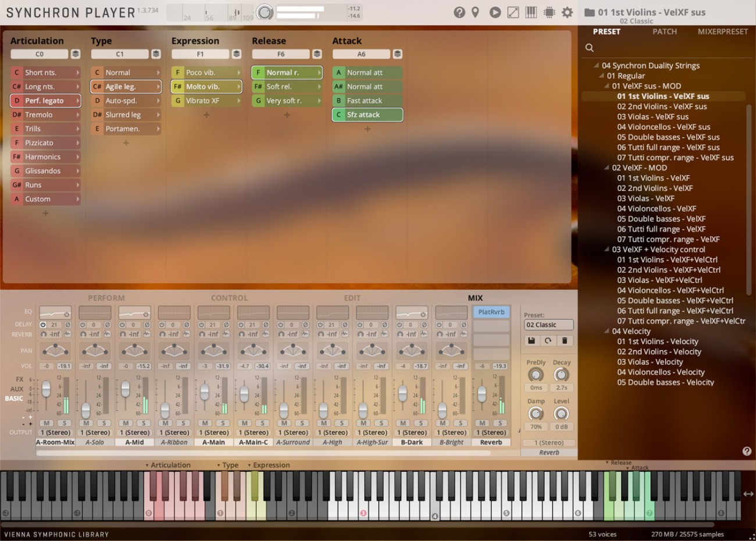The width and height of the screenshot is (756, 541).
Task: Open the Synchron Player settings gear
Action: [x=566, y=12]
